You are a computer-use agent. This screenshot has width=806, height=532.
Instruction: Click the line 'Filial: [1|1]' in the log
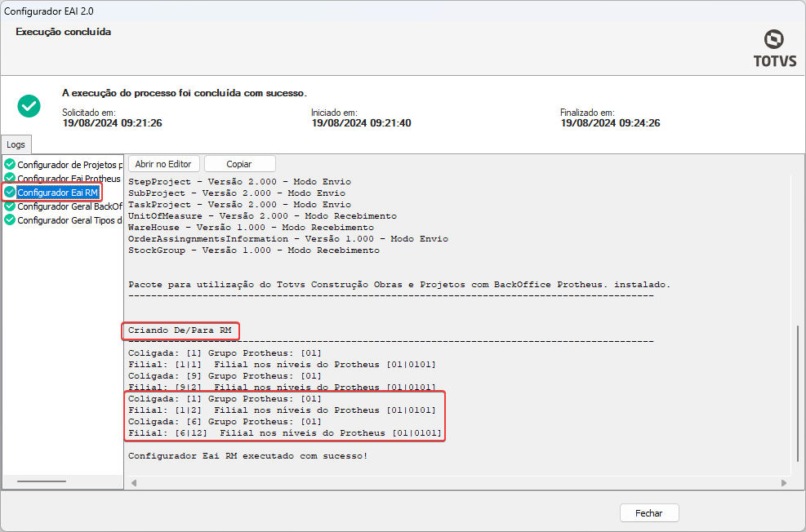pos(283,365)
